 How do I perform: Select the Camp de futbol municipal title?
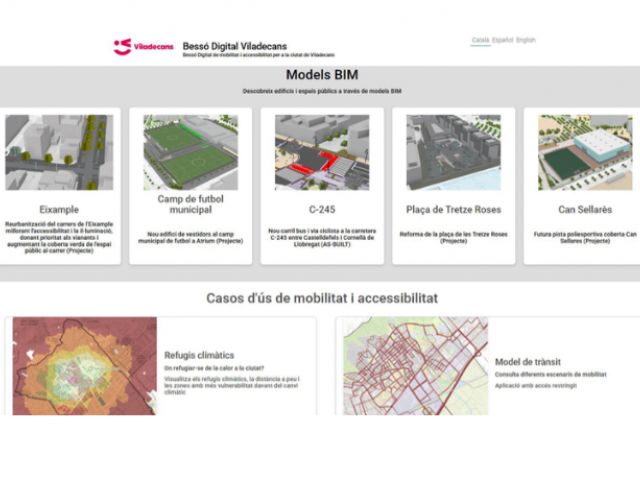[x=191, y=204]
